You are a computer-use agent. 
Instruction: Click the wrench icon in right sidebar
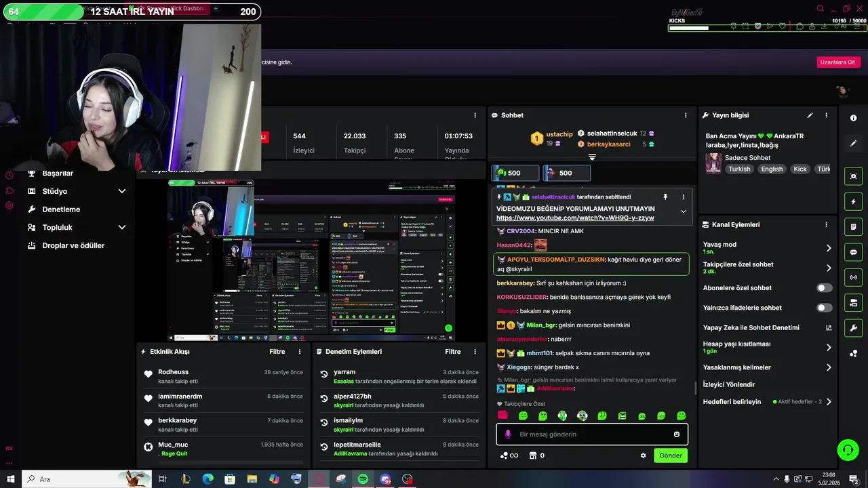click(x=853, y=328)
